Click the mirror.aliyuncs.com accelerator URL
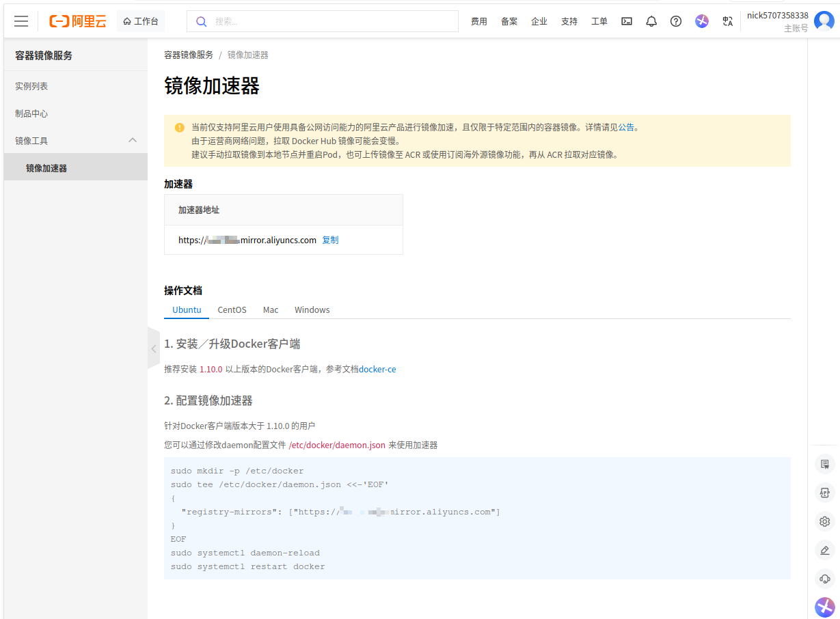Viewport: 840px width, 619px height. [x=247, y=240]
